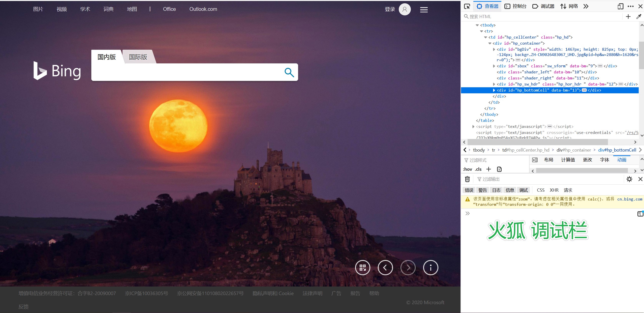Open the Outlook.com link

203,9
